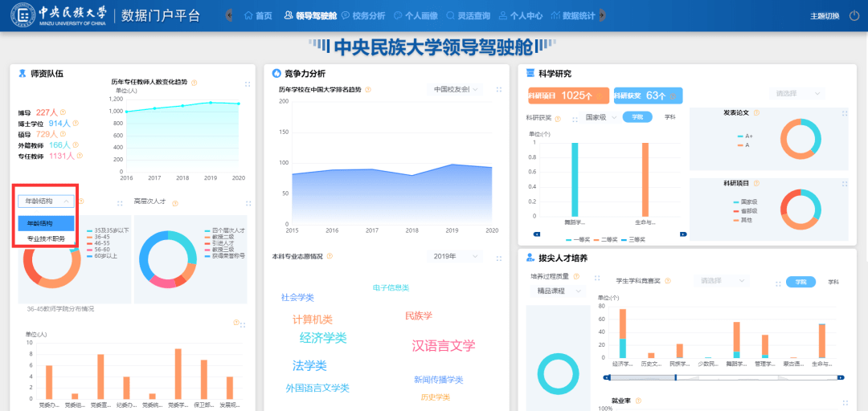Image resolution: width=868 pixels, height=411 pixels.
Task: Choose 专业技术职务 from the open dropdown
Action: [x=46, y=239]
